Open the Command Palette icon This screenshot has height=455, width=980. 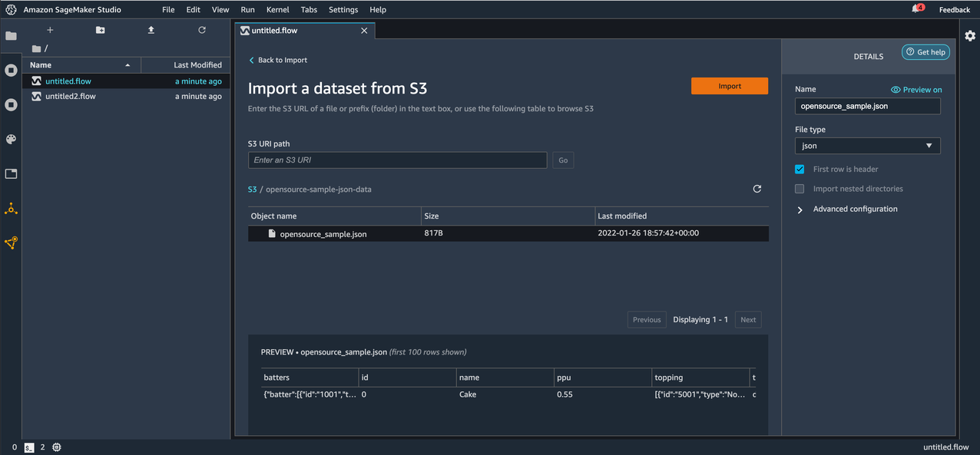point(11,139)
